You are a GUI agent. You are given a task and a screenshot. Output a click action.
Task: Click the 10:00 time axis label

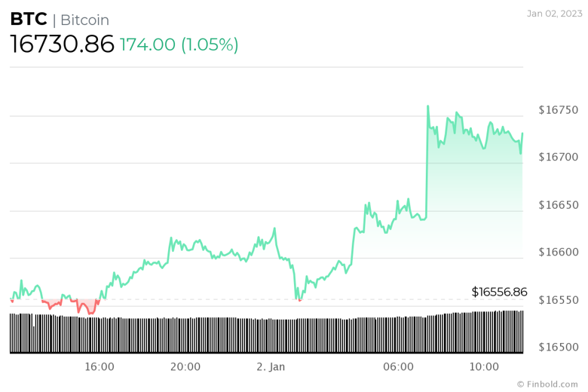(x=484, y=367)
